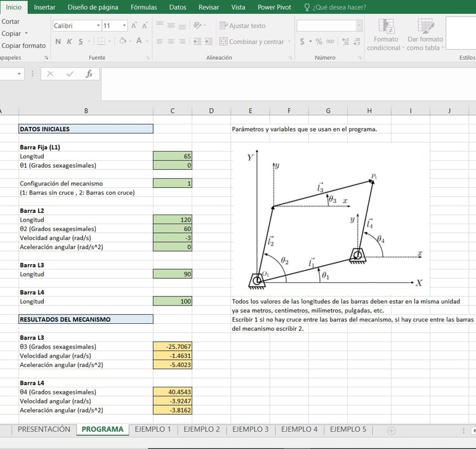476x449 pixels.
Task: Open the number format combo box
Action: tap(329, 26)
